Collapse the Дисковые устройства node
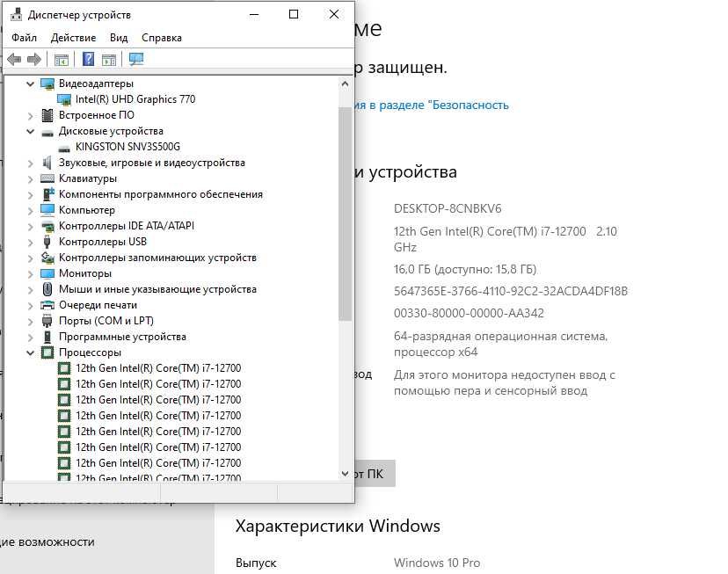The image size is (728, 574). pyautogui.click(x=30, y=131)
